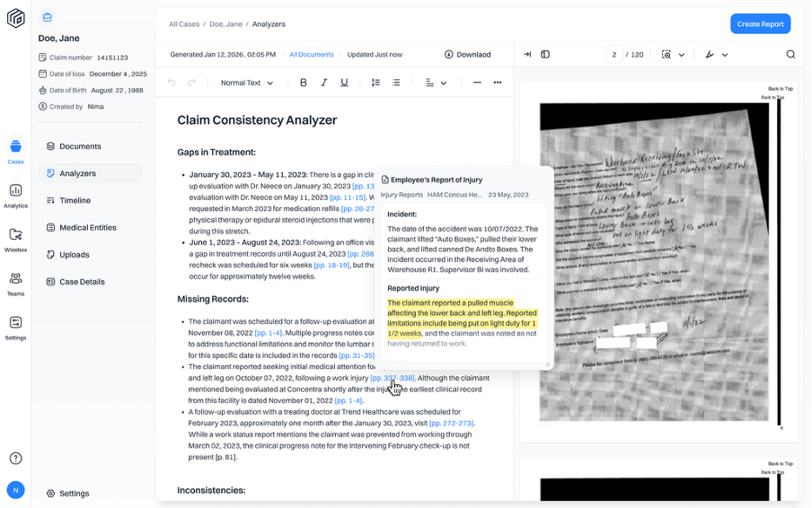Insert a horizontal rule
The image size is (812, 508).
pyautogui.click(x=477, y=83)
